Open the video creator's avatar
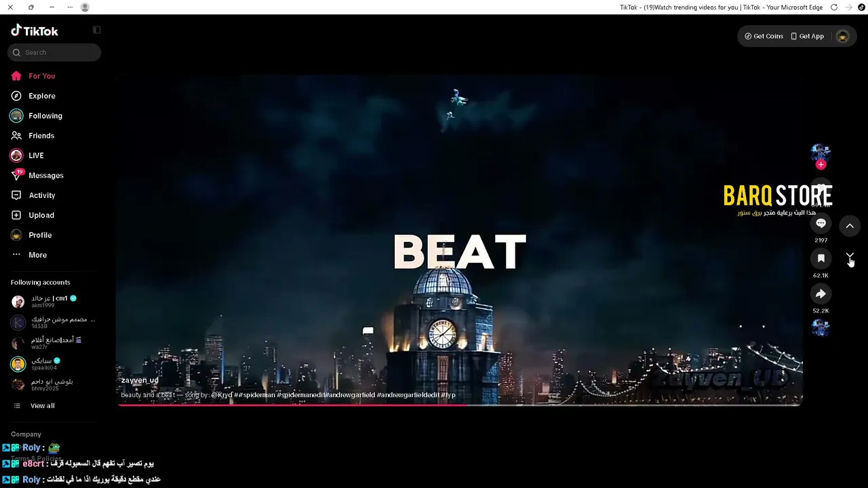This screenshot has width=868, height=488. [821, 152]
